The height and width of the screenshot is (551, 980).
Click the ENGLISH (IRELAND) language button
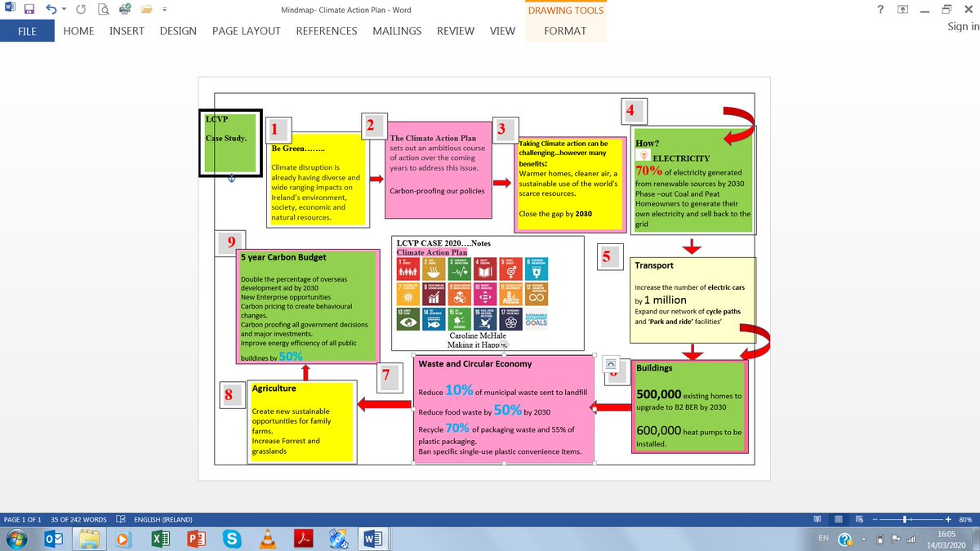[x=164, y=519]
